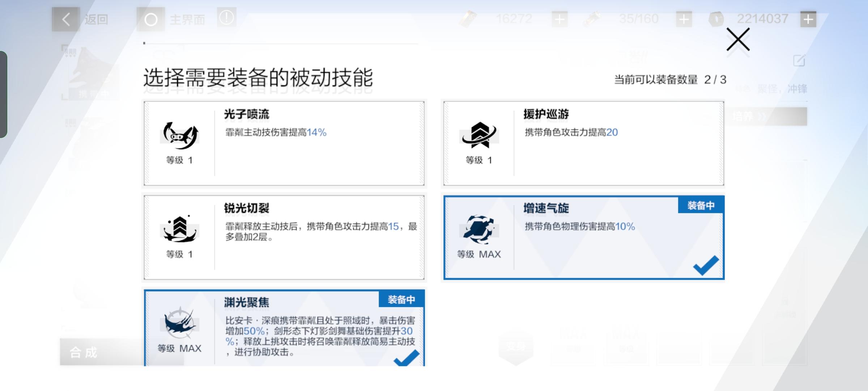Click the 锐光切裂 description text
868x391 pixels.
click(321, 232)
